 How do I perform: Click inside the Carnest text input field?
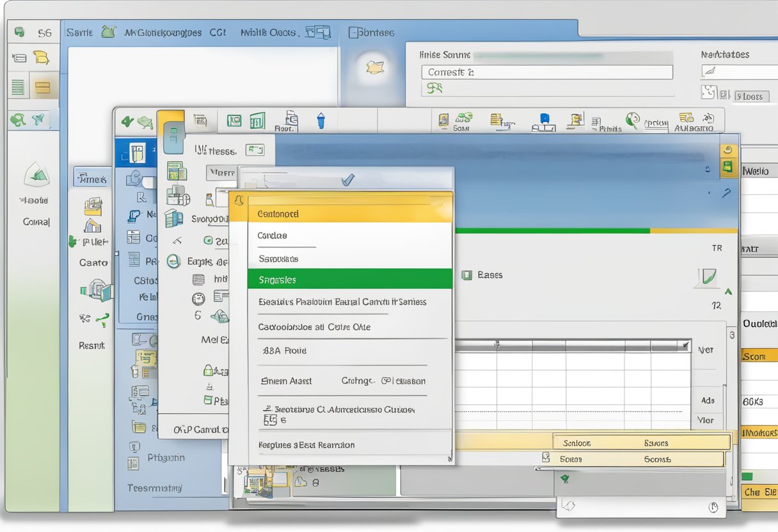(547, 72)
